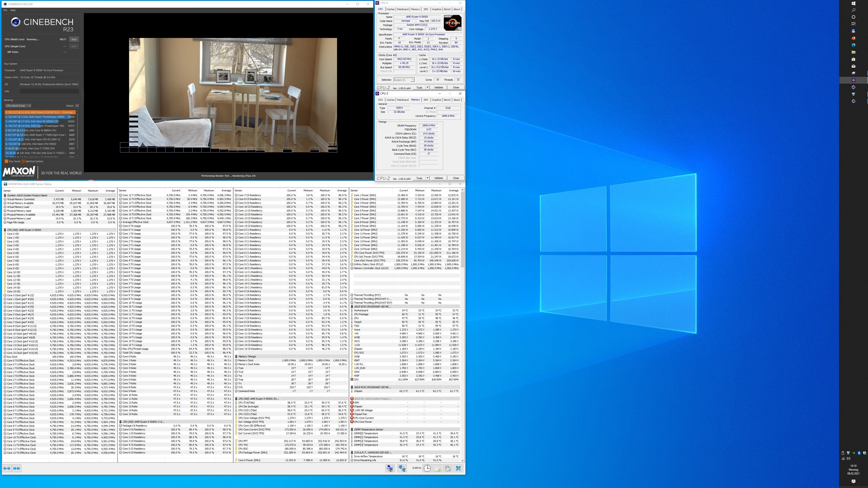868x488 pixels.
Task: Select active CPU-Z purple chip taskbar icon
Action: pyautogui.click(x=854, y=80)
